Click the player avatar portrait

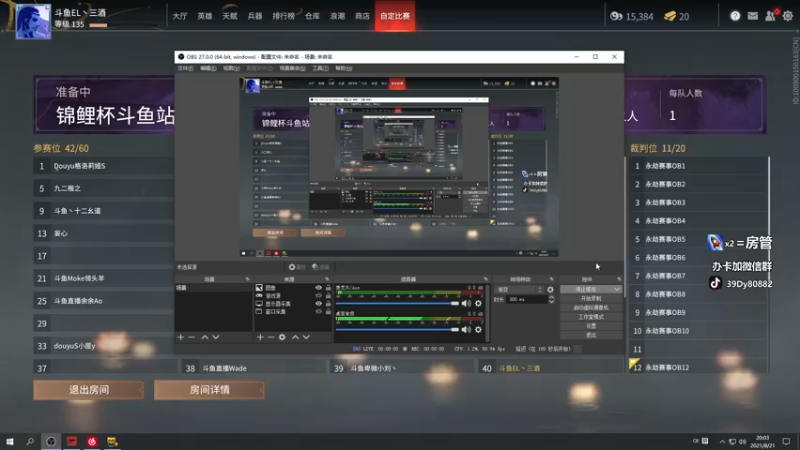click(x=33, y=21)
